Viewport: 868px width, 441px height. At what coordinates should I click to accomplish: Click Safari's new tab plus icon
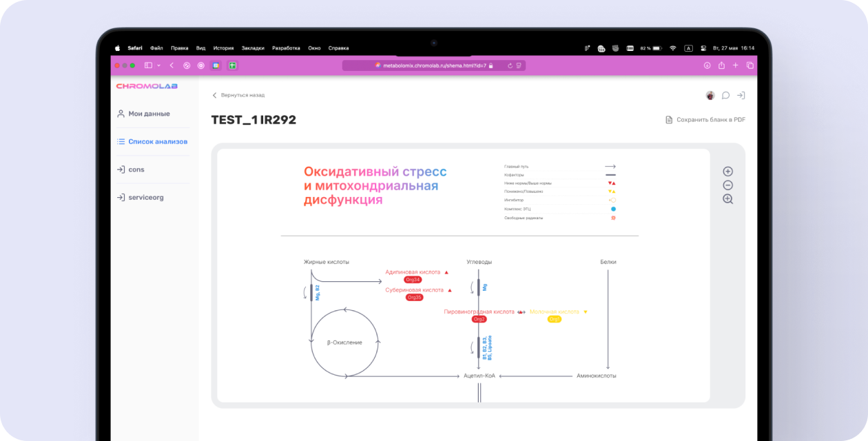[735, 65]
